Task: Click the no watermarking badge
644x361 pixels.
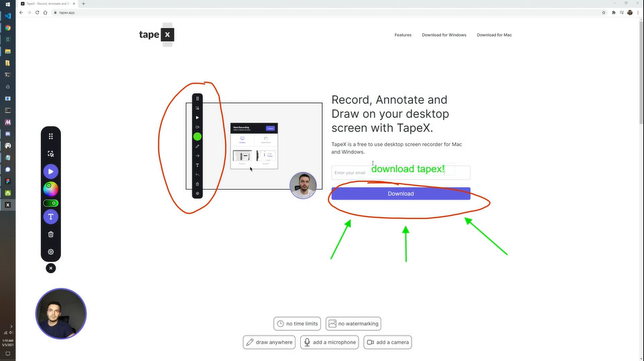Action: pos(353,323)
